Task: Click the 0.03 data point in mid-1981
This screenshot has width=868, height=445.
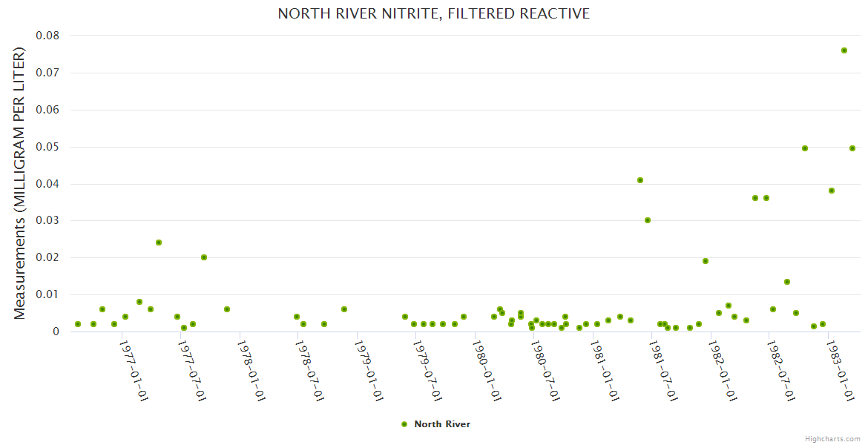Action: tap(648, 220)
